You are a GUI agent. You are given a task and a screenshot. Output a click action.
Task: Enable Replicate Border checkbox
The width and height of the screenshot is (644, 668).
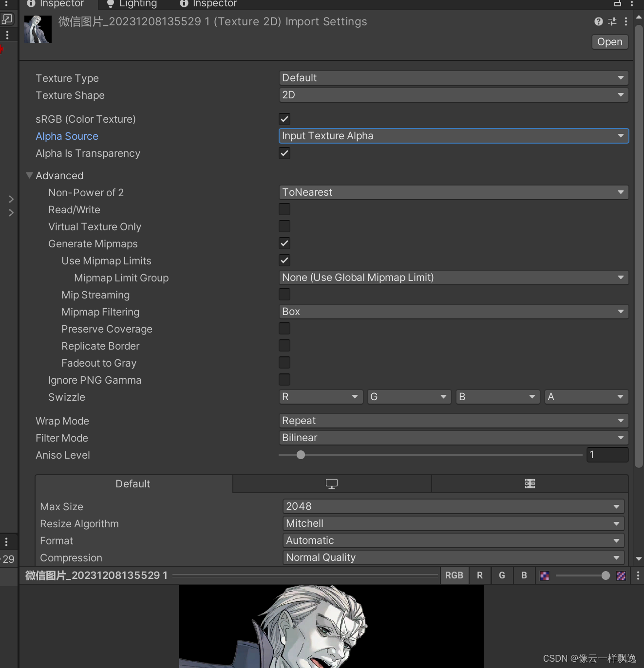(284, 346)
